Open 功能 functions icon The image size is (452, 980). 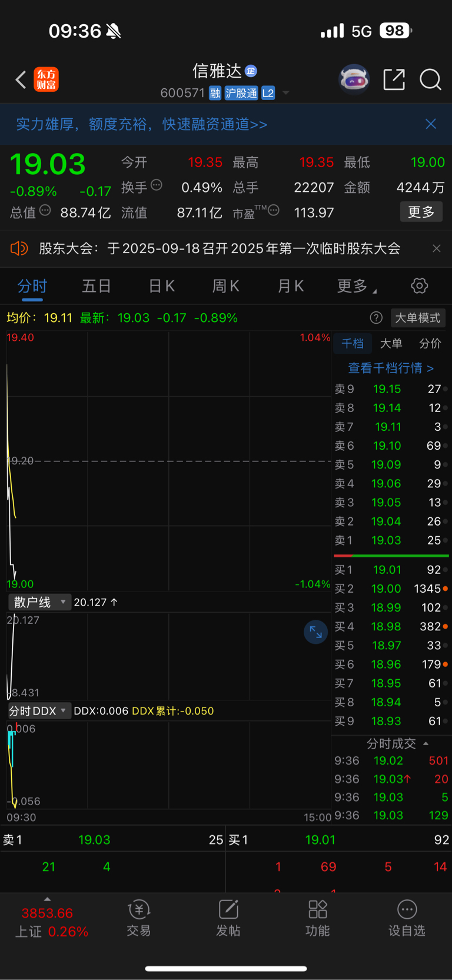click(318, 918)
